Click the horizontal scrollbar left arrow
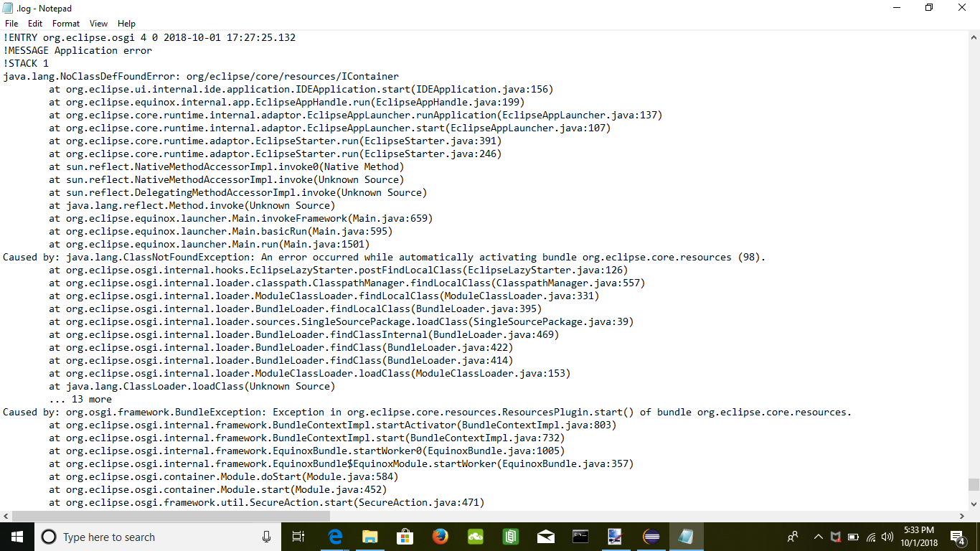The image size is (980, 551). click(6, 516)
